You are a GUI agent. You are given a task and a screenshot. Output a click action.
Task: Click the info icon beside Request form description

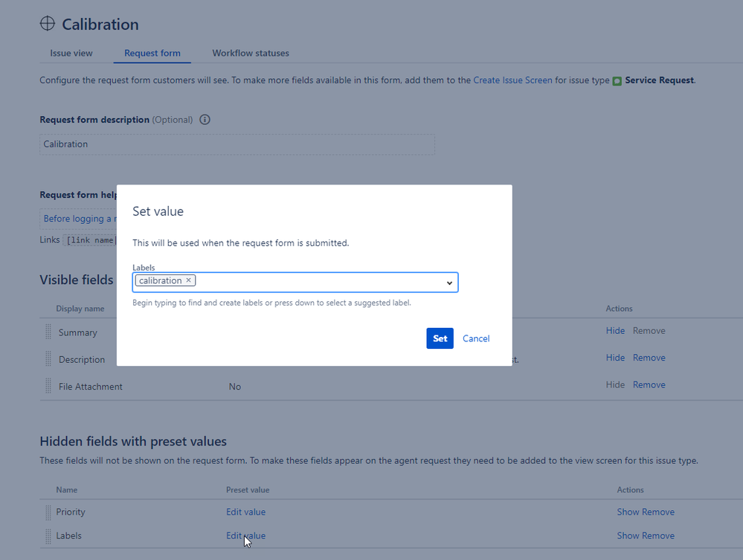[205, 120]
